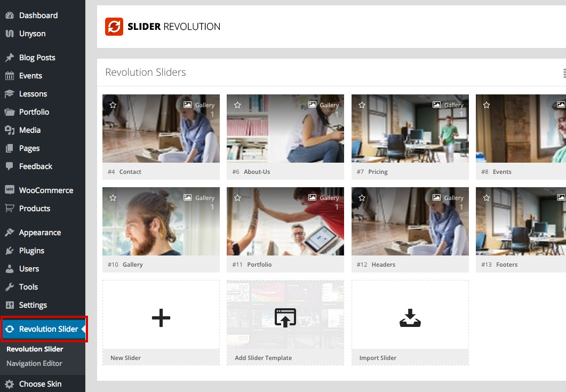Open the Revolution Slider submenu link
This screenshot has height=392, width=566.
pos(35,349)
